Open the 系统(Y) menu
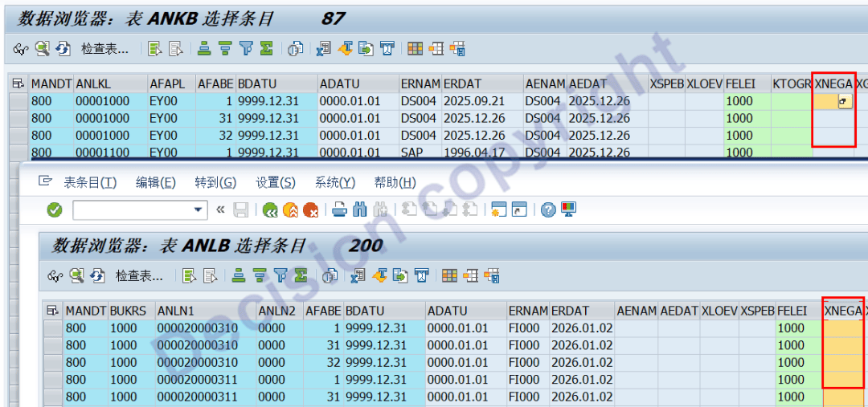 (335, 182)
